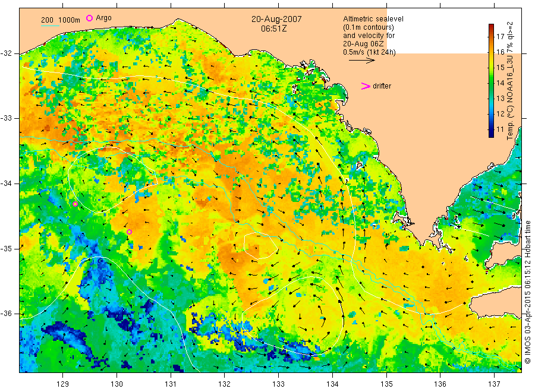Click the Argo float marker near 129.2E
Screen dimensions: 535x392
[x=75, y=204]
